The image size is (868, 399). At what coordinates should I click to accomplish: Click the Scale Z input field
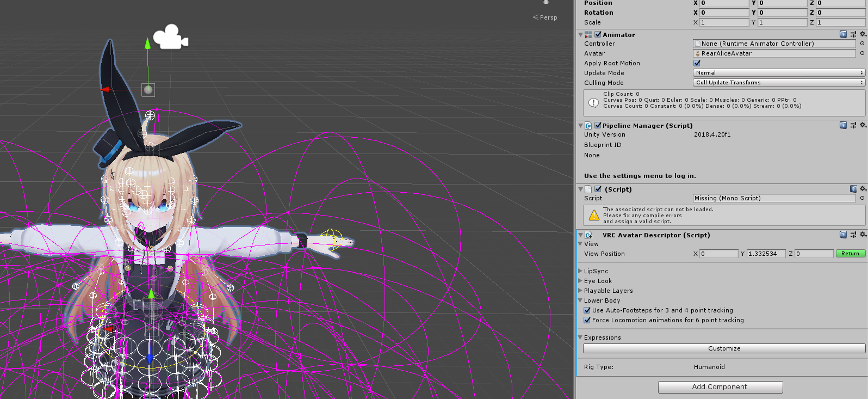(x=840, y=22)
